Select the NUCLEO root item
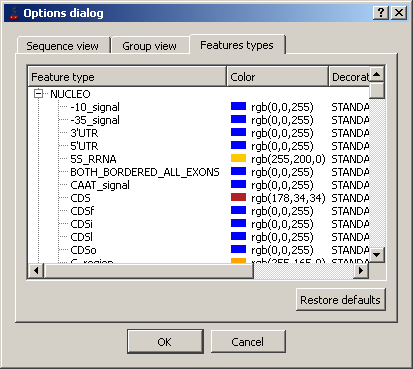Image resolution: width=413 pixels, height=369 pixels. (x=70, y=94)
